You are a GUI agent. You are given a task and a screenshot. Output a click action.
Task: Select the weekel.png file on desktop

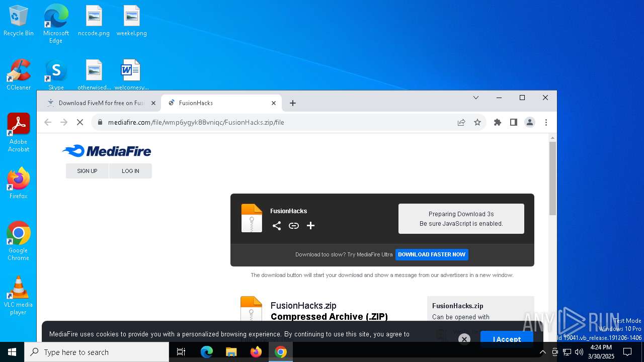pos(131,21)
